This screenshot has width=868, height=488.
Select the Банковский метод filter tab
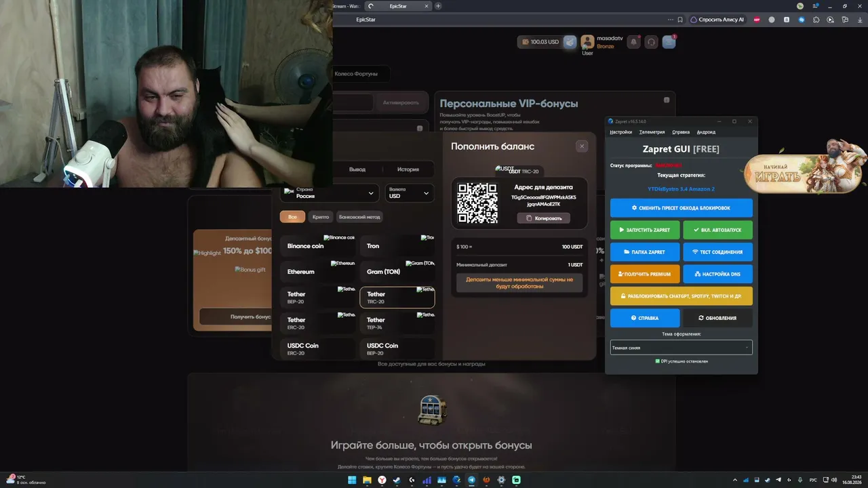point(359,217)
